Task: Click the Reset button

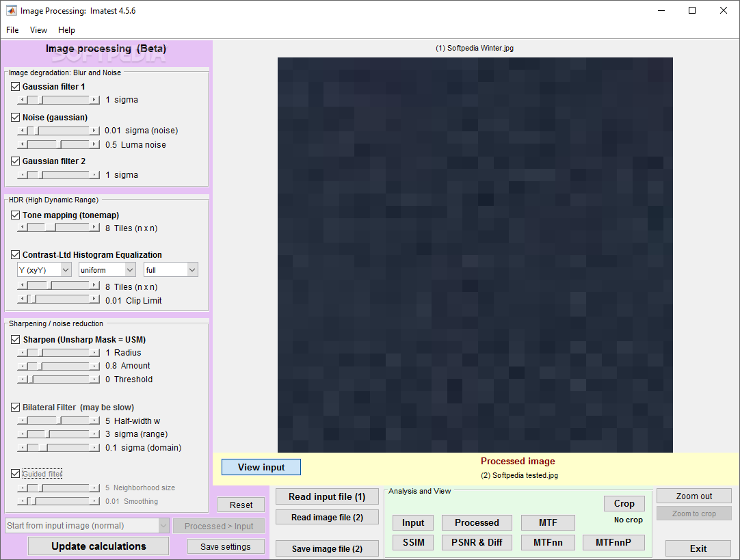Action: point(241,505)
